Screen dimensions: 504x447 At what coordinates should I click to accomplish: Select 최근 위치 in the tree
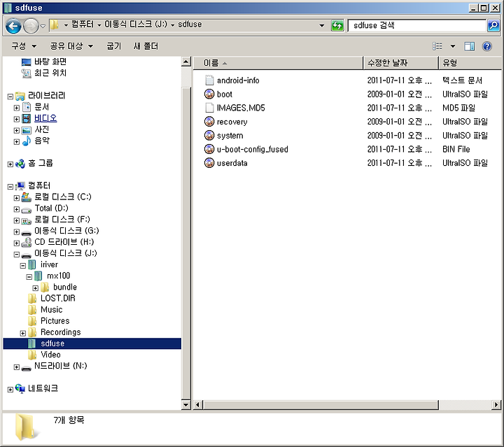coord(50,73)
